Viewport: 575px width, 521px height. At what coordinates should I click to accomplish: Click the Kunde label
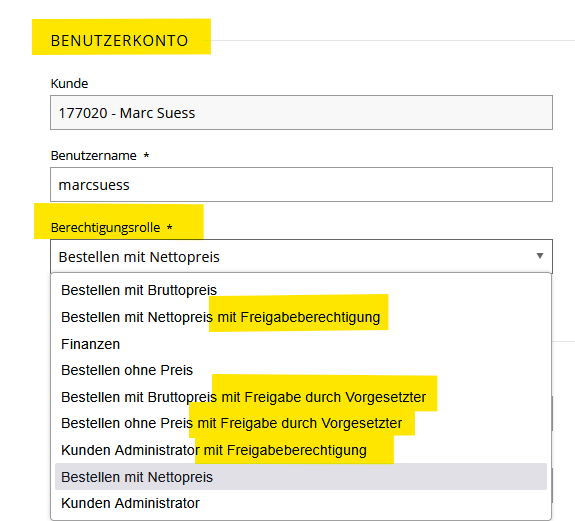tap(69, 84)
